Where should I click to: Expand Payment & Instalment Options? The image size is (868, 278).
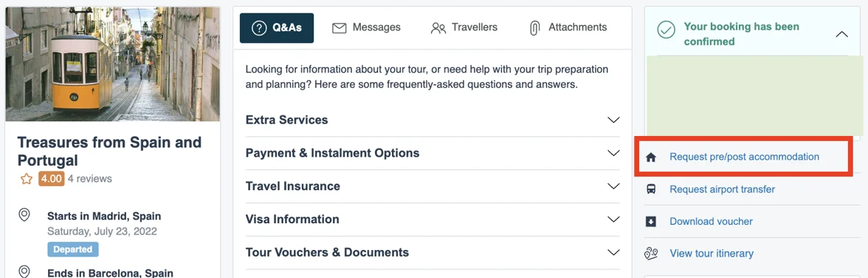coord(433,153)
